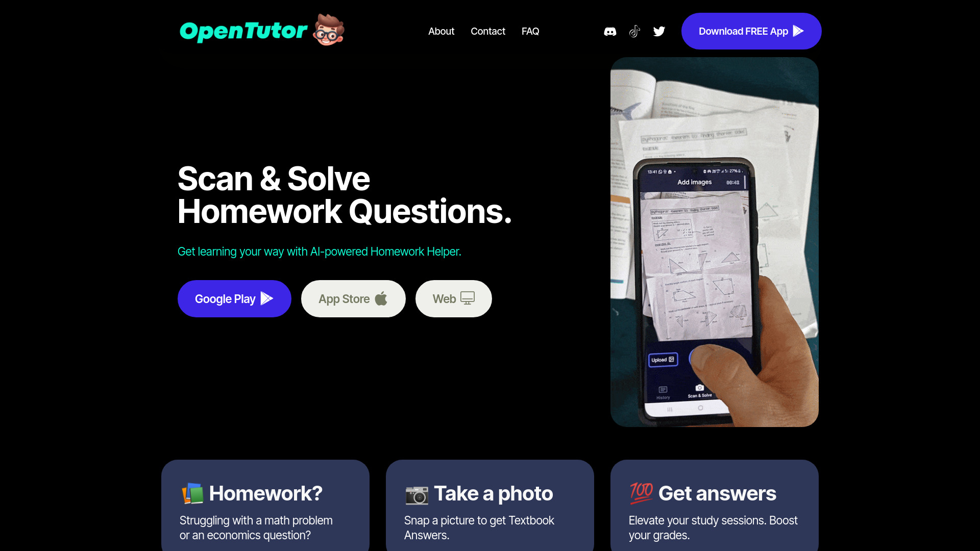Click the App Store download option
The height and width of the screenshot is (551, 980).
(x=353, y=298)
